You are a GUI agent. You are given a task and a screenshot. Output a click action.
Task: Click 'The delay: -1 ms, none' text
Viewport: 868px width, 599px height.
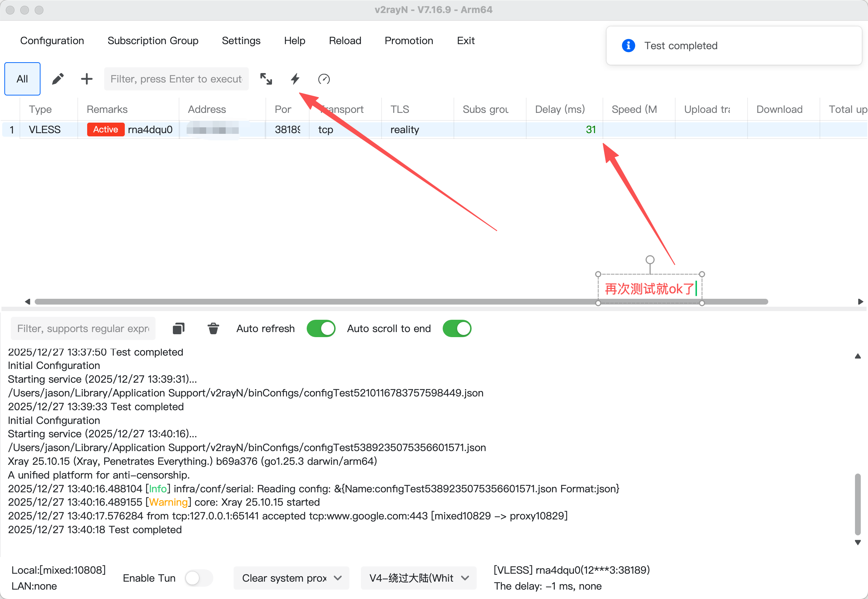click(x=548, y=586)
